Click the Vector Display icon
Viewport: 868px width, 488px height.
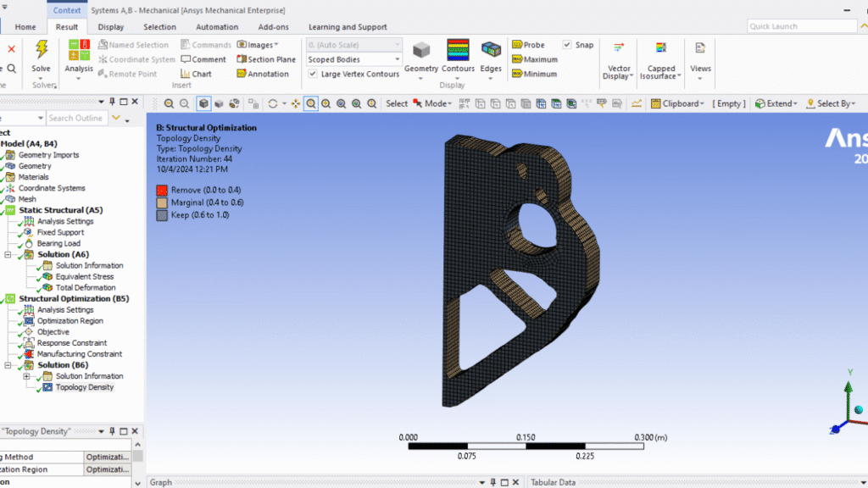coord(619,50)
